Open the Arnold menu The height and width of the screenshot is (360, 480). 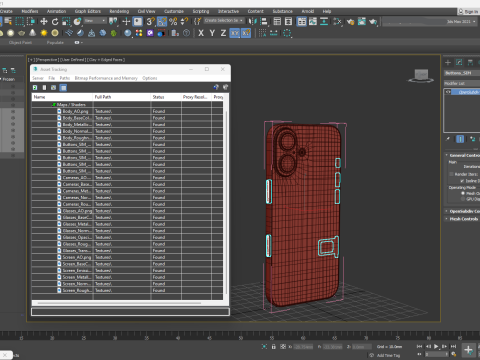tap(307, 11)
